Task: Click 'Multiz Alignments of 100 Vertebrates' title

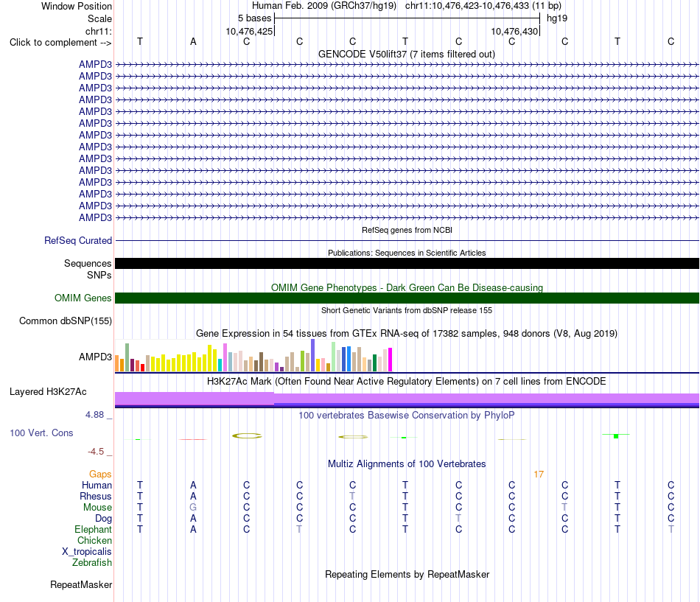Action: [x=407, y=463]
